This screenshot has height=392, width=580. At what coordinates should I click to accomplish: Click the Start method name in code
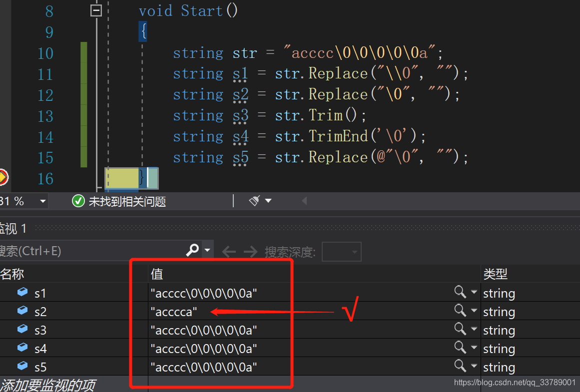pos(202,10)
